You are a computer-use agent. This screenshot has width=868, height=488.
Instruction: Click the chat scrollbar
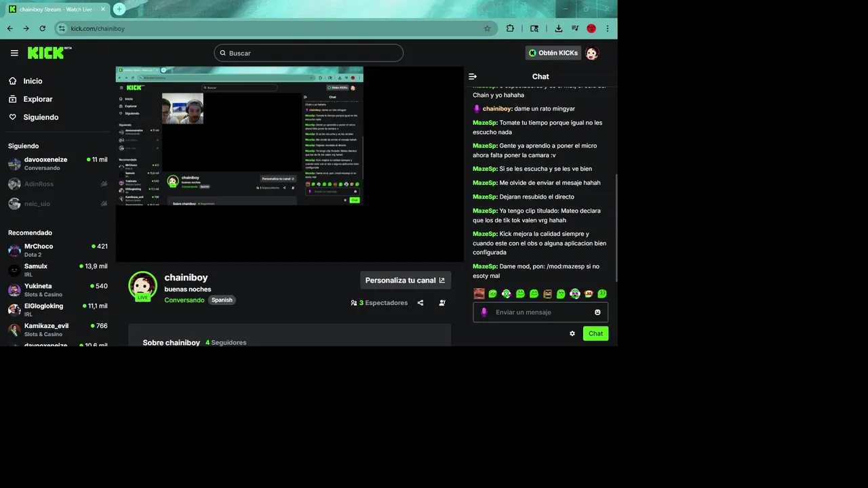coord(616,227)
